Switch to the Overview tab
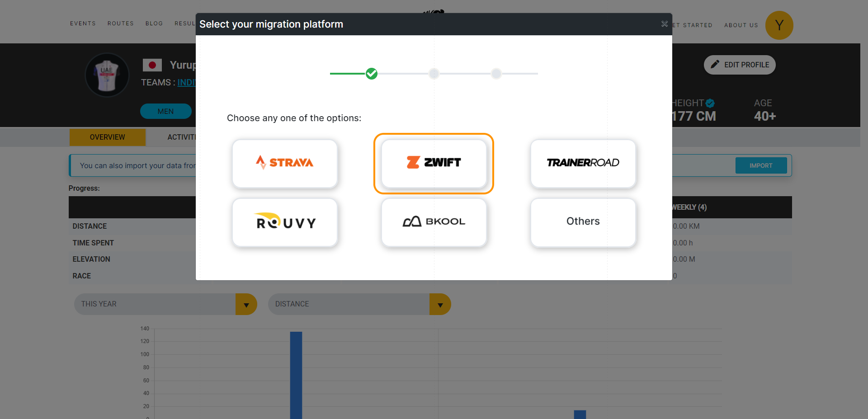The width and height of the screenshot is (868, 419). [x=108, y=137]
